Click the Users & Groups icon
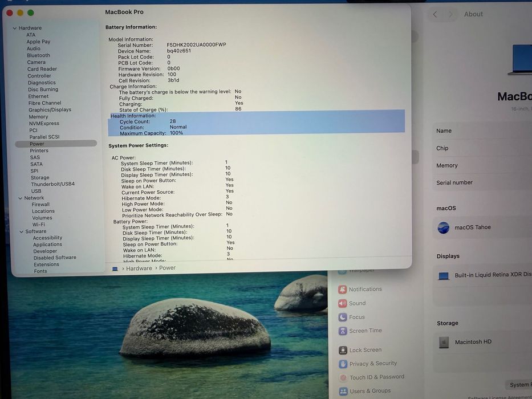The height and width of the screenshot is (399, 532). pyautogui.click(x=343, y=391)
